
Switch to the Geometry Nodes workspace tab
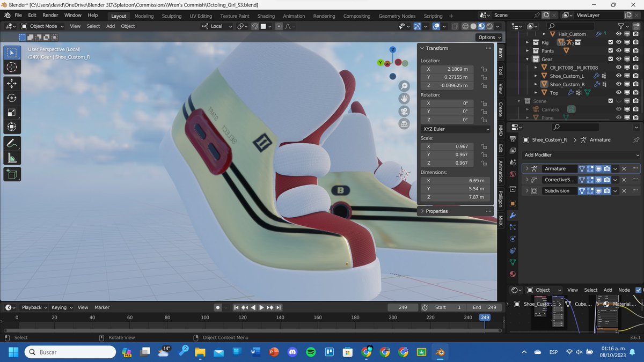coord(397,16)
